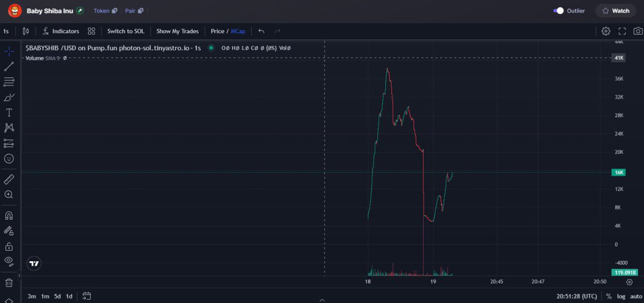Toggle hide all drawings eye icon
Screen dimensions: 644x303
pyautogui.click(x=9, y=261)
